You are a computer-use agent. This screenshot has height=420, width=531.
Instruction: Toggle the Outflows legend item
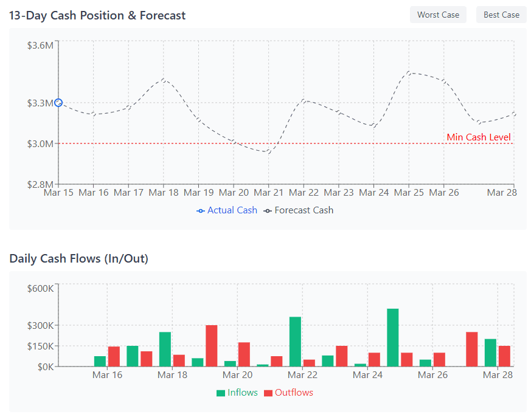(x=294, y=393)
